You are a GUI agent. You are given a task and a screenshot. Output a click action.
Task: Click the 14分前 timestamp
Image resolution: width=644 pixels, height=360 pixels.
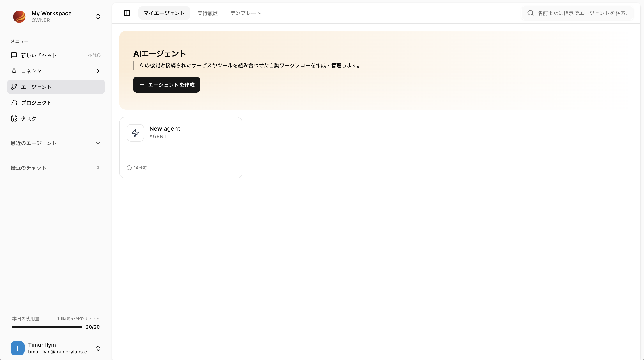click(x=140, y=168)
